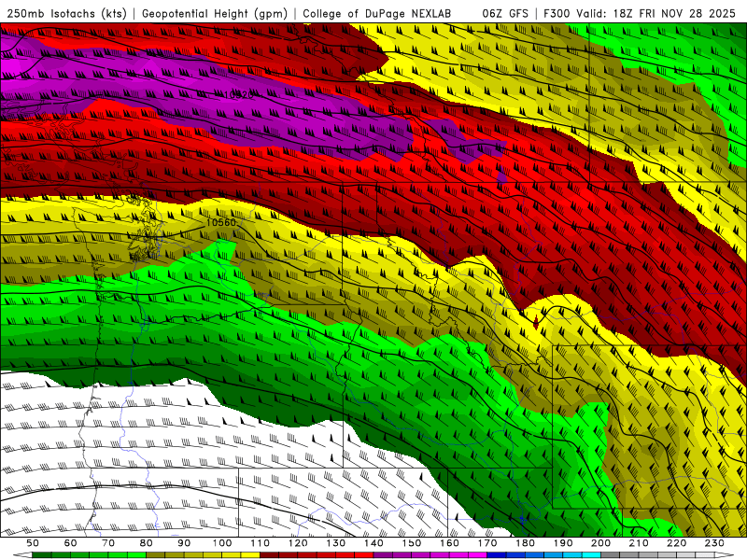The width and height of the screenshot is (747, 560).
Task: Click the 150 knot legend value
Action: (x=412, y=543)
